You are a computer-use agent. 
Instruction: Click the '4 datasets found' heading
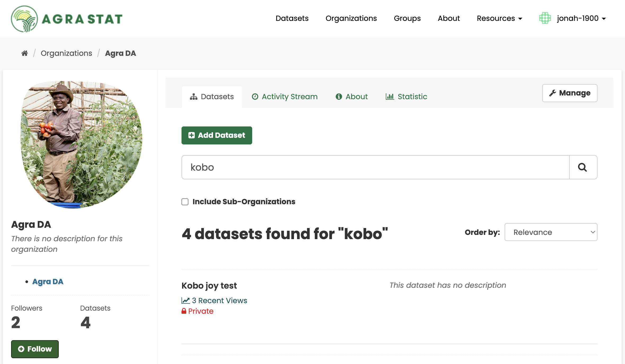click(285, 234)
